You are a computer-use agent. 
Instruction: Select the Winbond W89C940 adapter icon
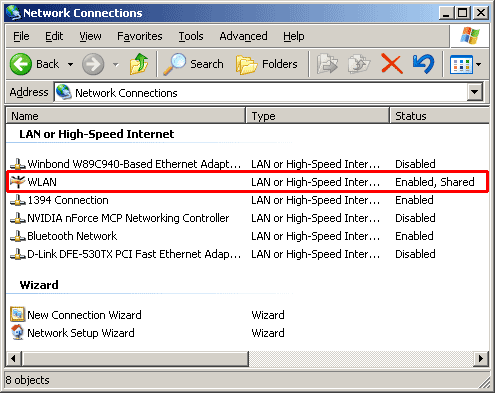tap(18, 164)
